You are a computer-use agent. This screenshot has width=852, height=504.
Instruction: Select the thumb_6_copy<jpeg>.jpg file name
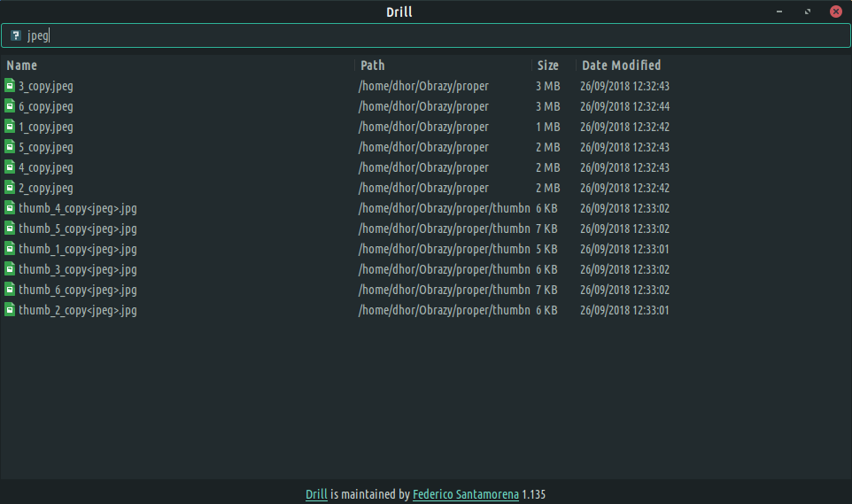pos(78,290)
